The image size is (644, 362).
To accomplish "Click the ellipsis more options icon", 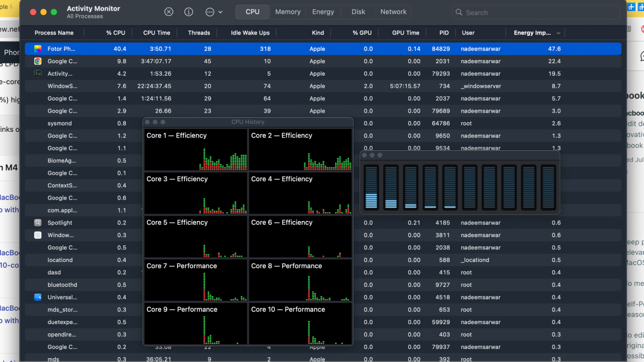I will point(210,12).
